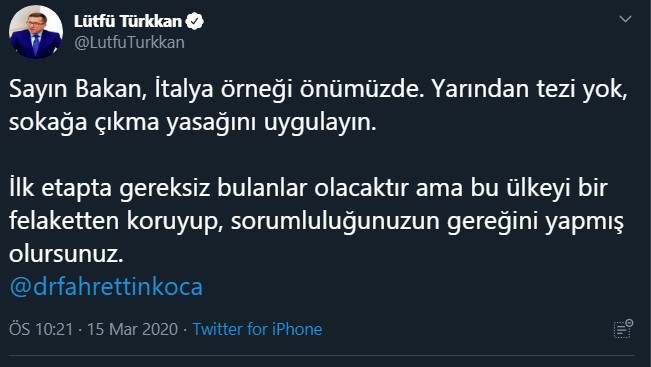Click the words Sayın Bakan in tweet
The height and width of the screenshot is (367, 651).
[78, 89]
